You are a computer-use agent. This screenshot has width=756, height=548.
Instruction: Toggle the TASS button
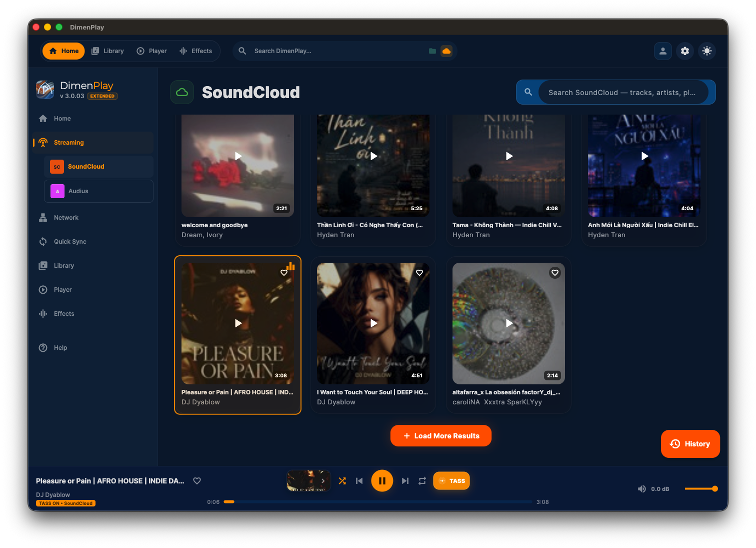click(x=451, y=481)
